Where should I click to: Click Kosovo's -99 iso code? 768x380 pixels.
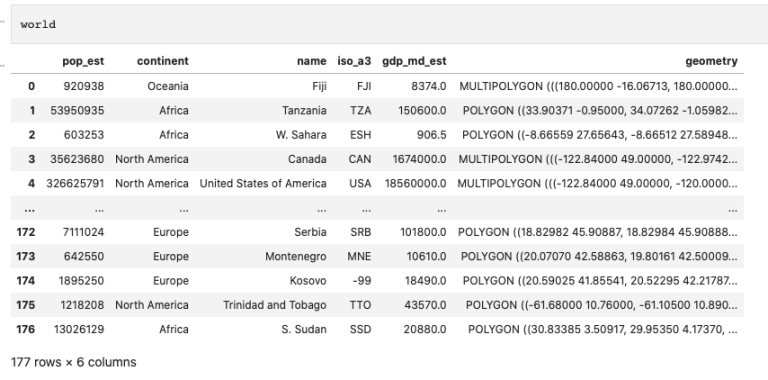[x=362, y=281]
